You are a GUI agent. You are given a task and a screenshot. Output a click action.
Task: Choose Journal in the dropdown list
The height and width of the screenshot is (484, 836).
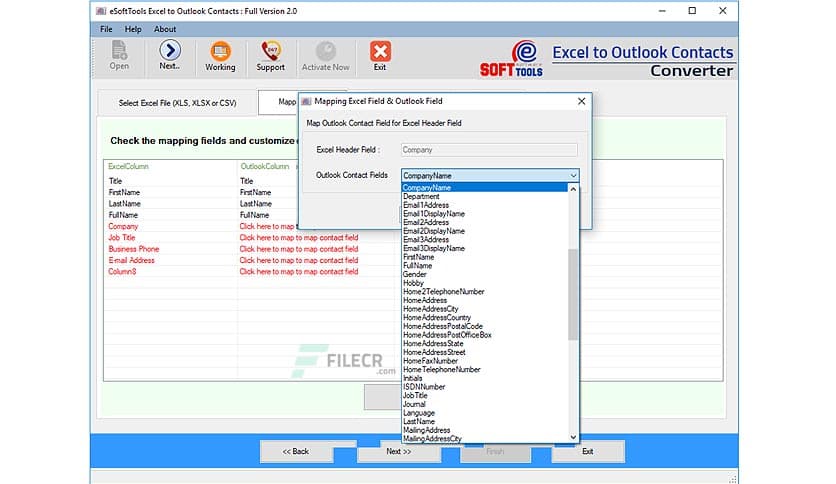pos(484,404)
